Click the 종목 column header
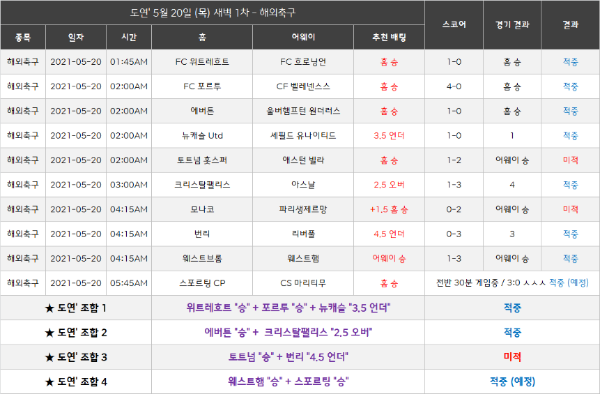Image resolution: width=600 pixels, height=394 pixels. point(23,37)
